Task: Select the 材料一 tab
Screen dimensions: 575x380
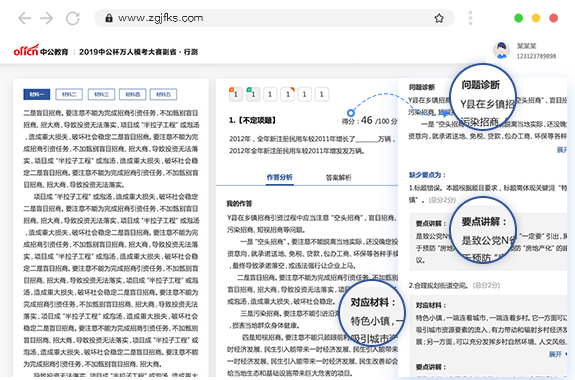Action: point(37,94)
